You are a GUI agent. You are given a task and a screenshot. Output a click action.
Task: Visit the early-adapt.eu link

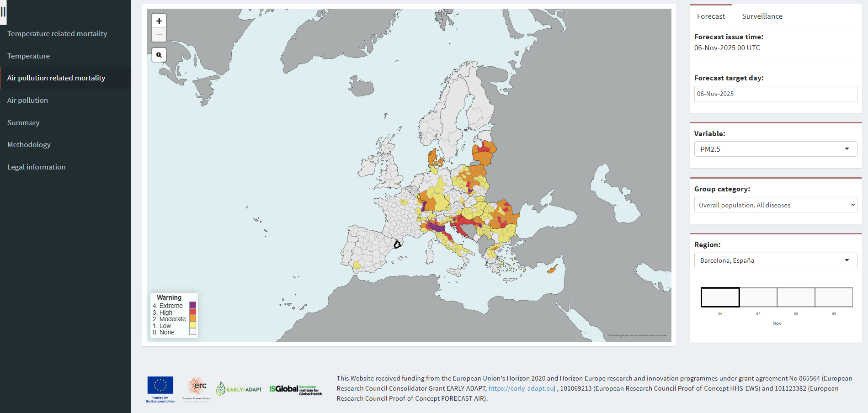[521, 388]
